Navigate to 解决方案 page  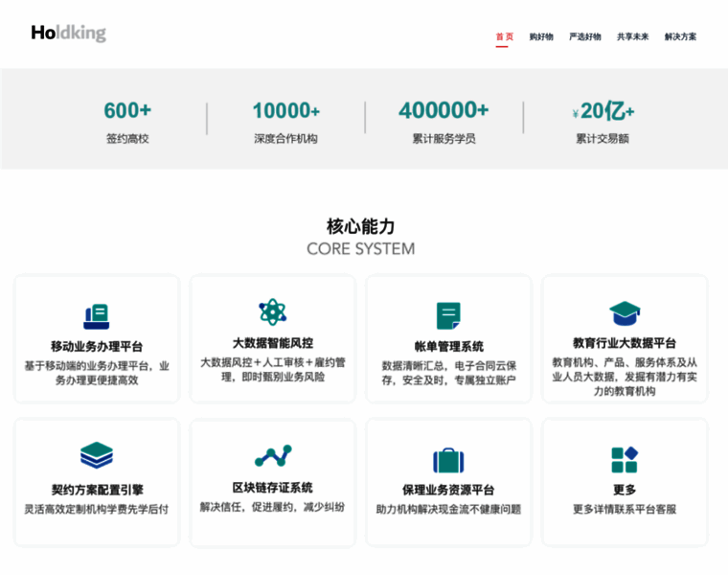[680, 36]
